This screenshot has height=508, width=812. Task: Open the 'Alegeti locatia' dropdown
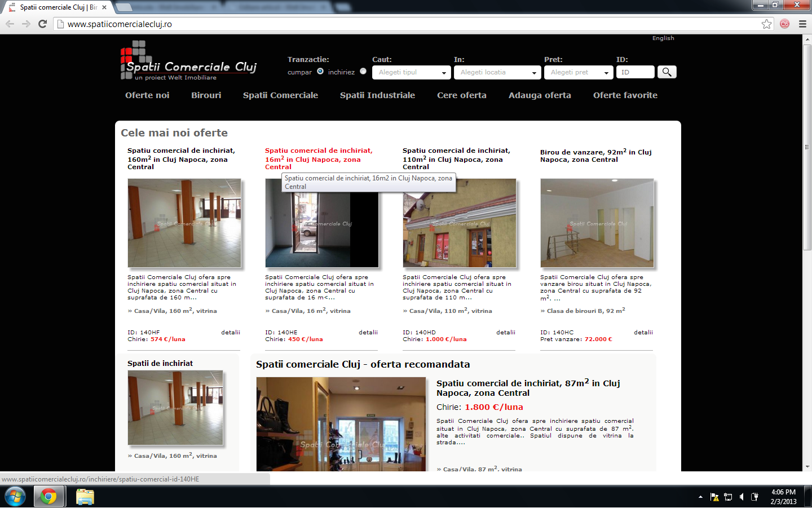tap(497, 72)
